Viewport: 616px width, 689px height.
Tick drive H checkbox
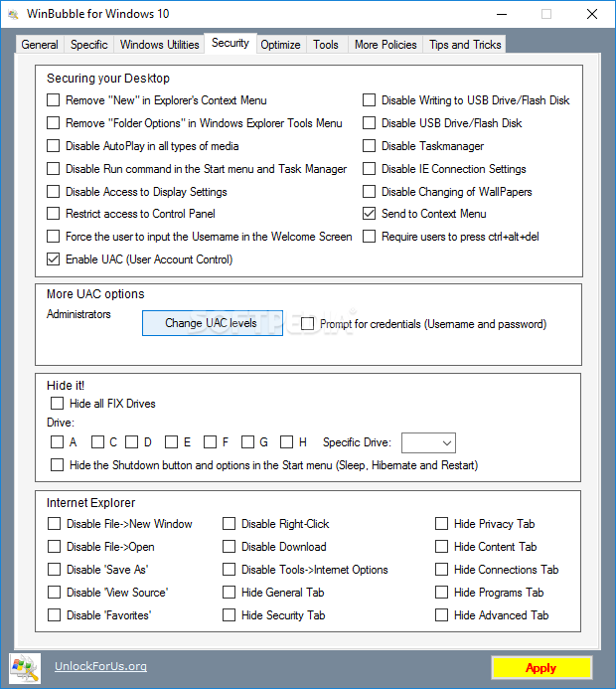pos(286,442)
